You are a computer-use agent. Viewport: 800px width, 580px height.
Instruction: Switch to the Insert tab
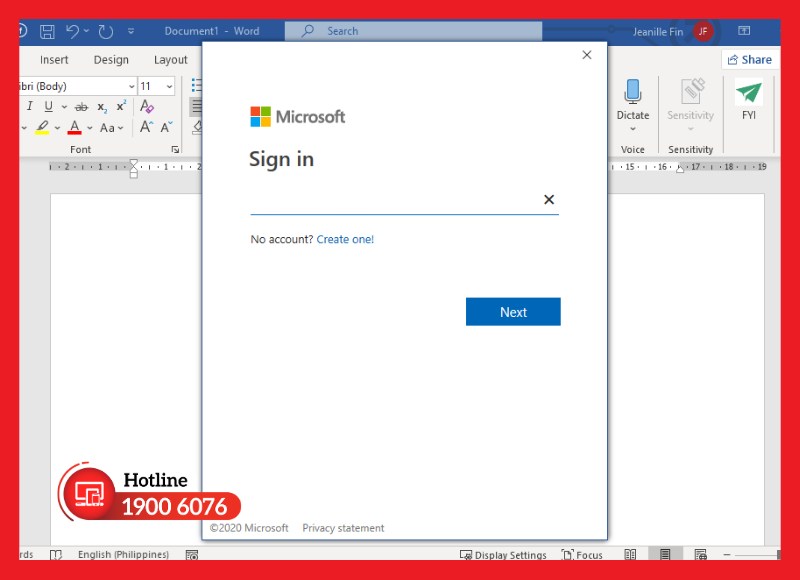(x=54, y=60)
